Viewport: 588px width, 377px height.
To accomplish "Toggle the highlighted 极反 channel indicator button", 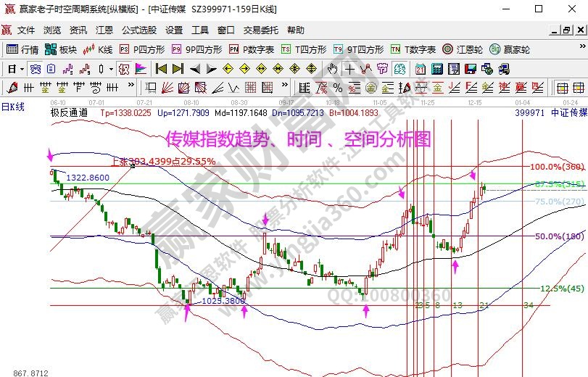I will (124, 69).
